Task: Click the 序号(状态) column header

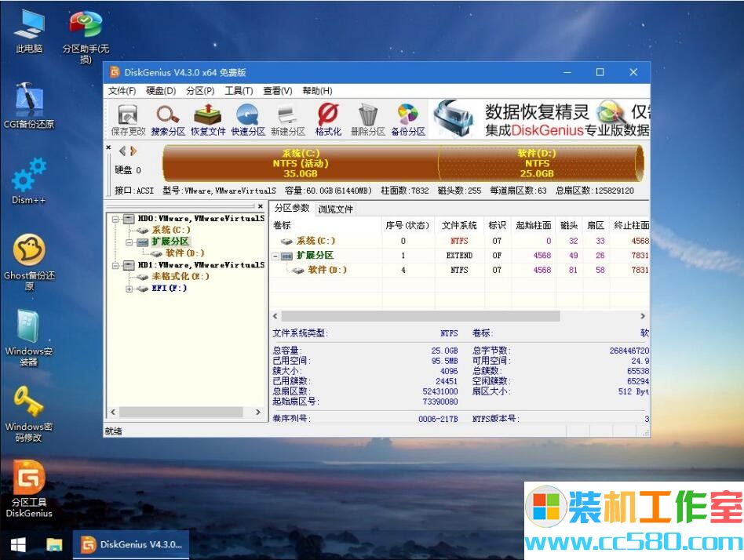Action: 407,225
